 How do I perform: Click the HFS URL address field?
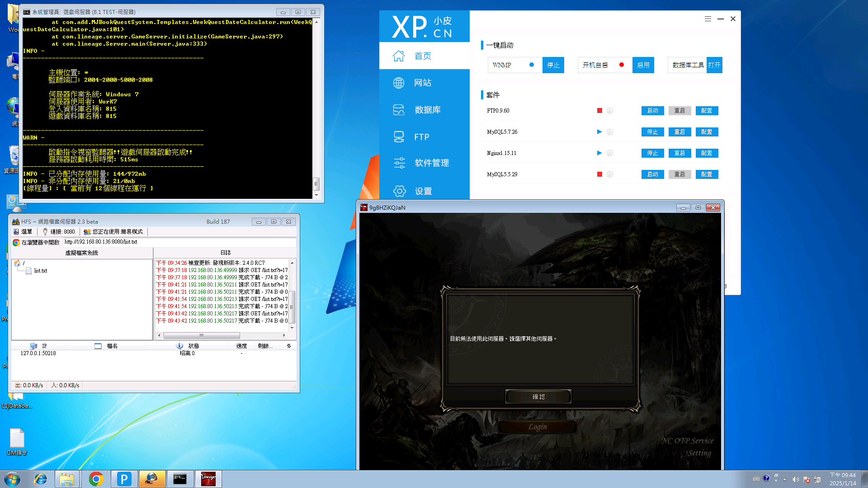tap(179, 242)
